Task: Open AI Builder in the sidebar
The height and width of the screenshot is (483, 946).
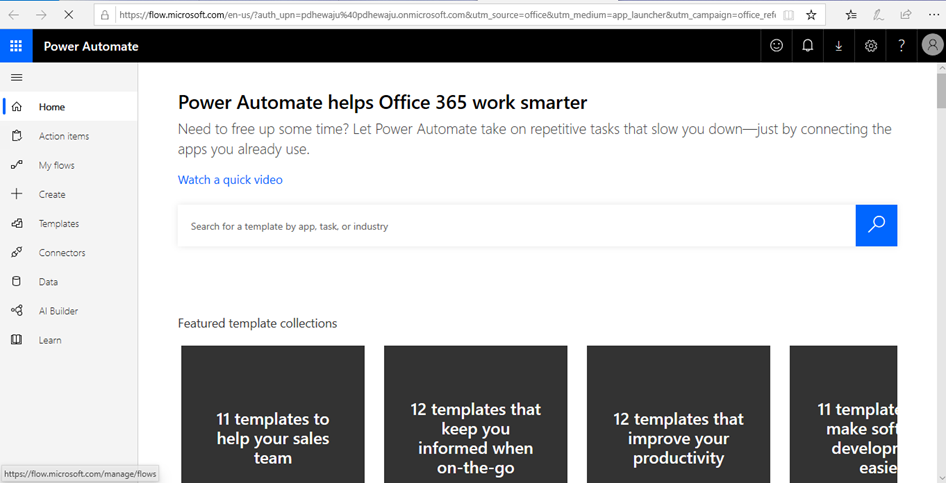Action: click(x=69, y=311)
